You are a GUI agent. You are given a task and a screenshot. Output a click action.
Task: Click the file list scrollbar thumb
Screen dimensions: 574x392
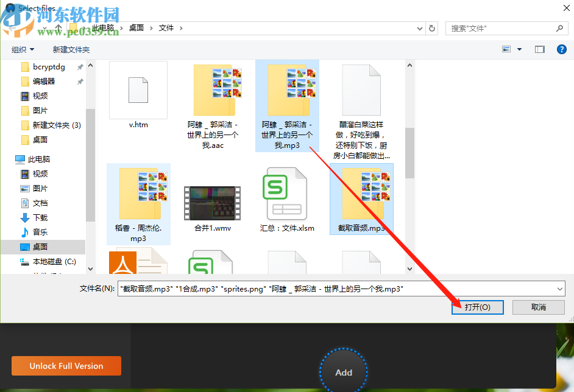(x=409, y=153)
